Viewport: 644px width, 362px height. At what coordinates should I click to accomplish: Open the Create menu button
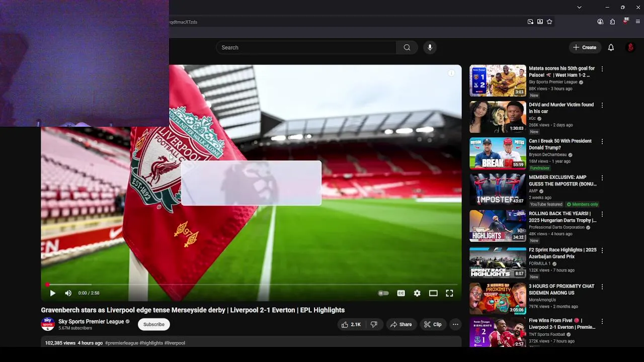pyautogui.click(x=584, y=48)
